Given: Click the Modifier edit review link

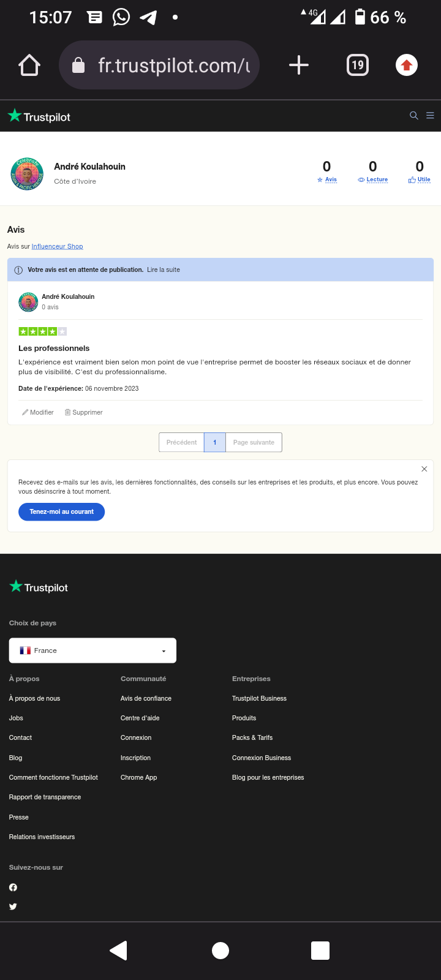Looking at the screenshot, I should pos(38,412).
